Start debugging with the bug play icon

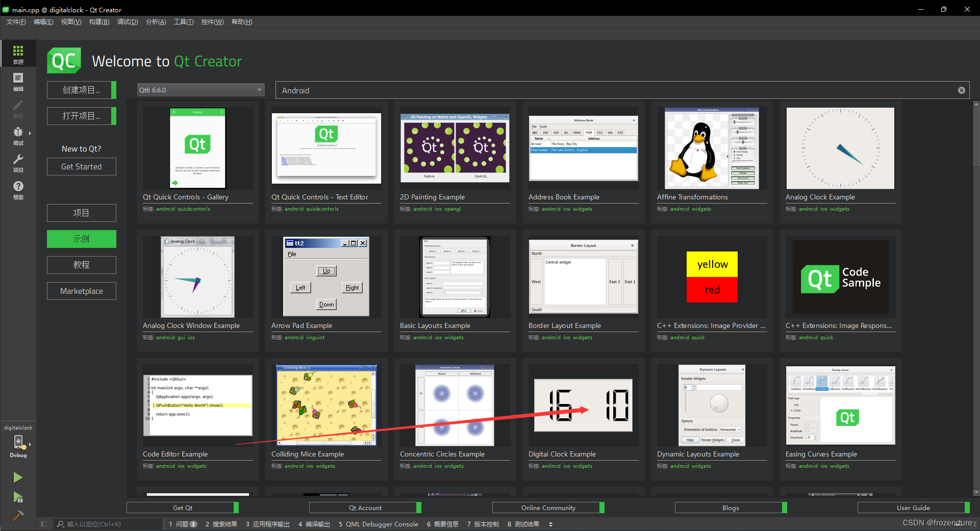click(18, 497)
